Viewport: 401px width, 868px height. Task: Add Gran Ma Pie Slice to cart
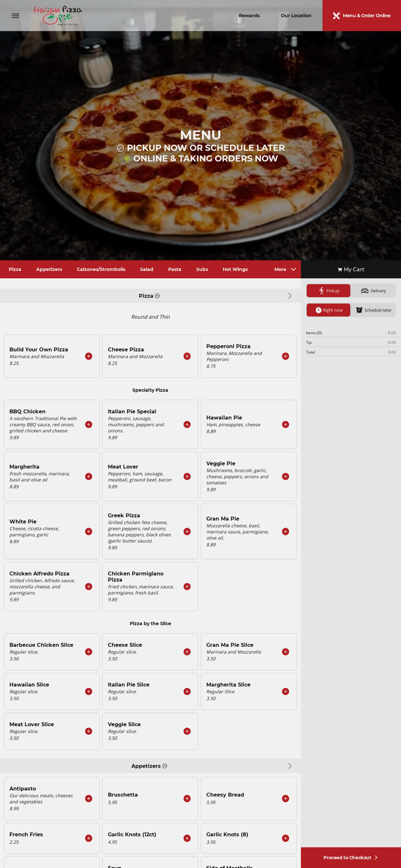point(286,652)
